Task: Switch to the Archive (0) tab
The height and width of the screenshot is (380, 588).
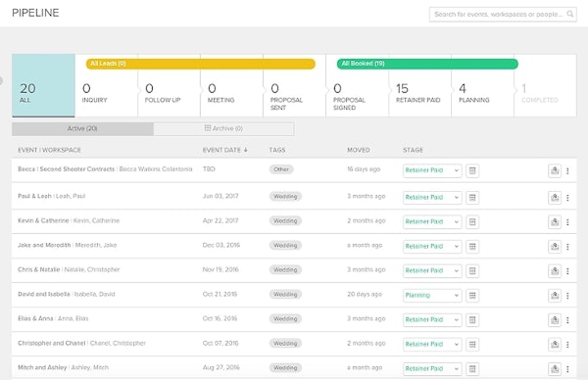Action: point(223,128)
